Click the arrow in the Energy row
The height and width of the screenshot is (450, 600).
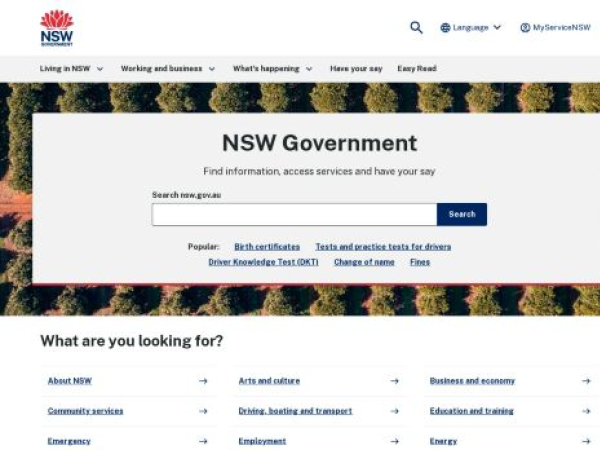pos(586,441)
